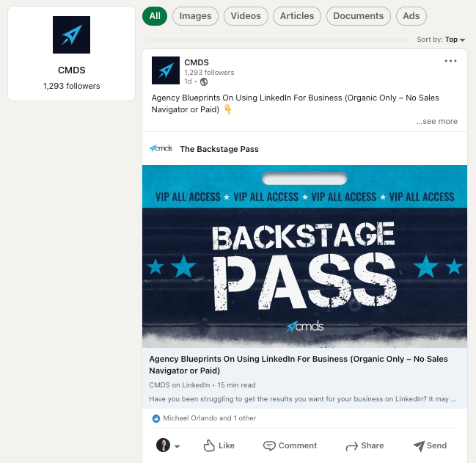Click the 1d post timestamp

click(188, 81)
